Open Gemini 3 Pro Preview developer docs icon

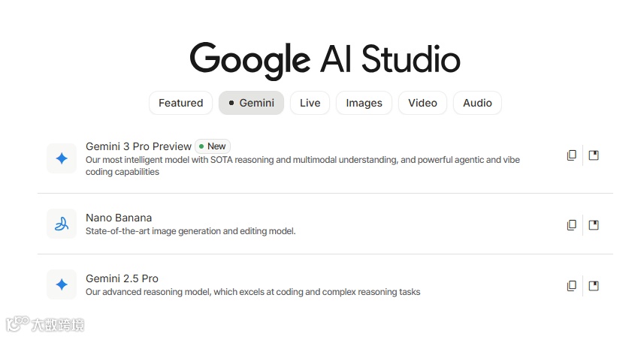(594, 155)
